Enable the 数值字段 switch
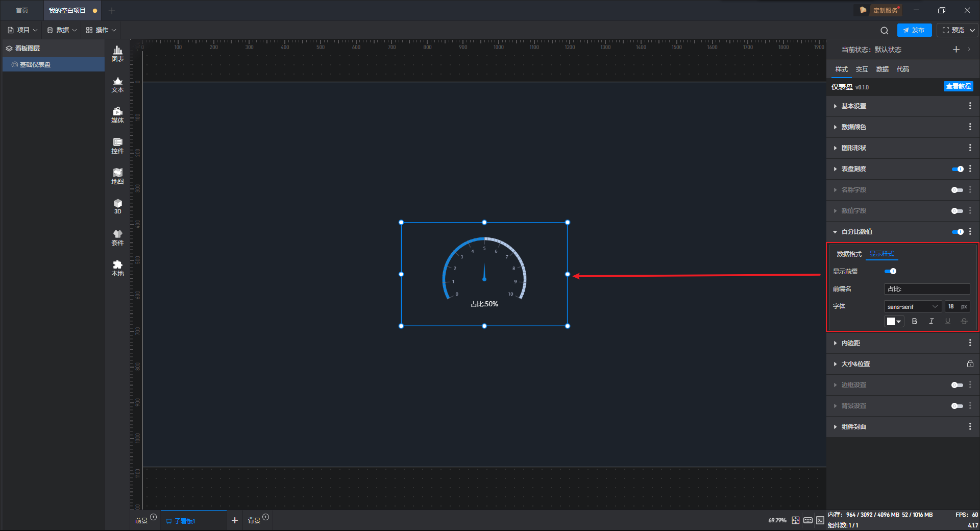The height and width of the screenshot is (531, 980). click(x=958, y=211)
